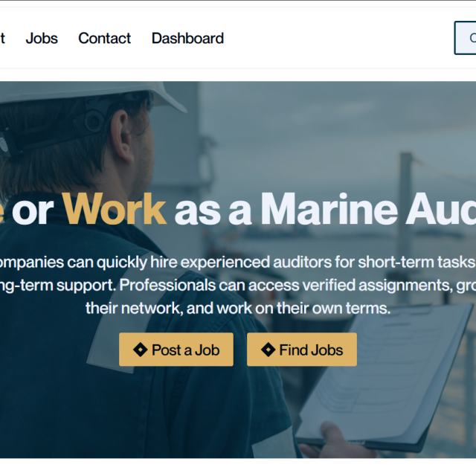Image resolution: width=476 pixels, height=476 pixels.
Task: Click the Find Jobs button
Action: pyautogui.click(x=302, y=350)
